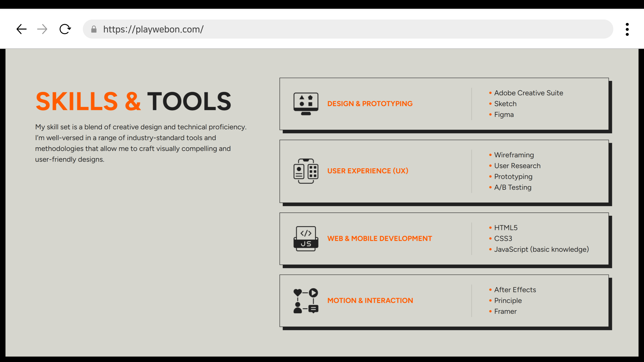This screenshot has width=644, height=362.
Task: Click the browser back arrow
Action: tap(21, 29)
